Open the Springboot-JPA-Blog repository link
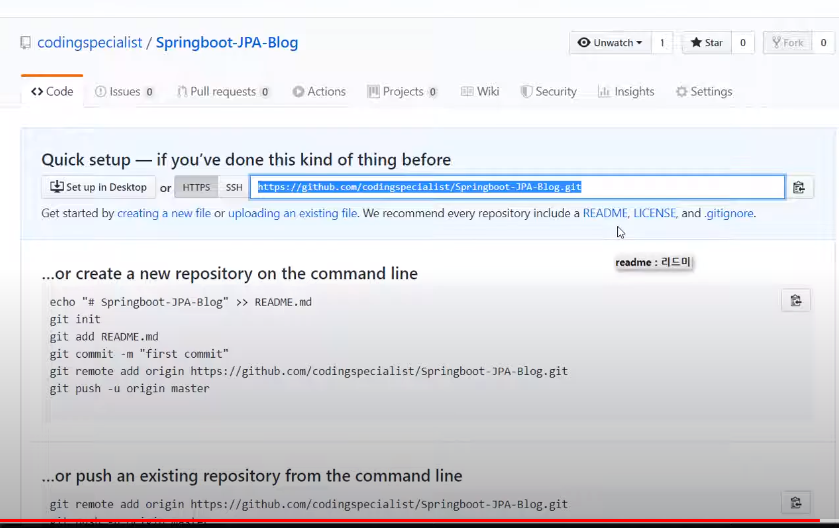This screenshot has width=839, height=528. [x=227, y=43]
